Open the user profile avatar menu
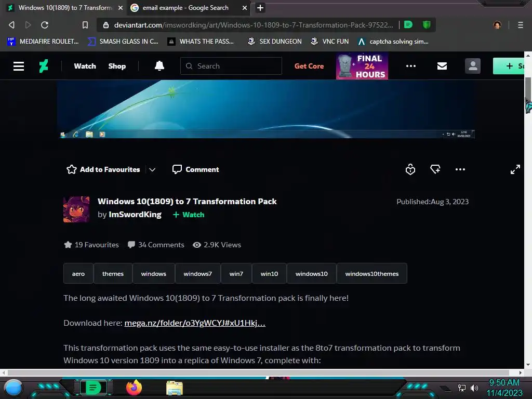Screen dimensions: 532x399 pos(473,66)
